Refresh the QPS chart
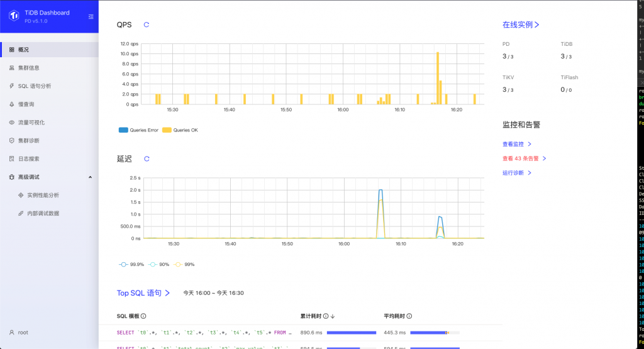Viewport: 644px width, 349px height. (146, 25)
